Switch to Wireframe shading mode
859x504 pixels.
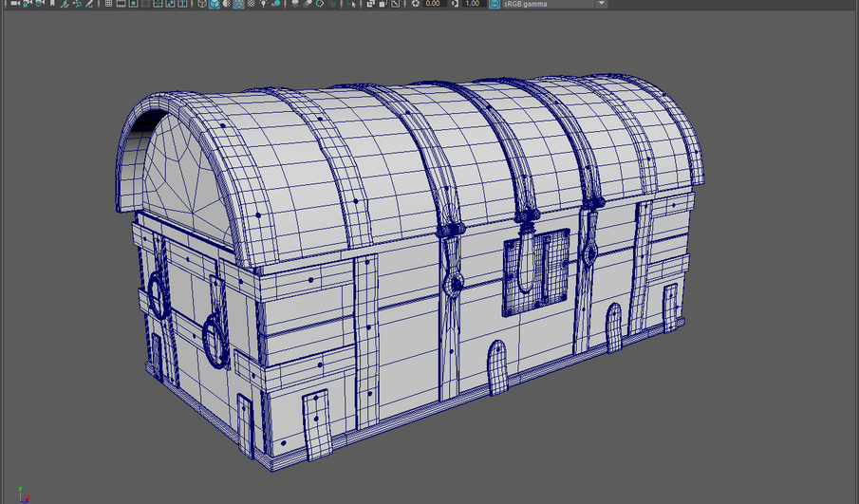click(202, 4)
